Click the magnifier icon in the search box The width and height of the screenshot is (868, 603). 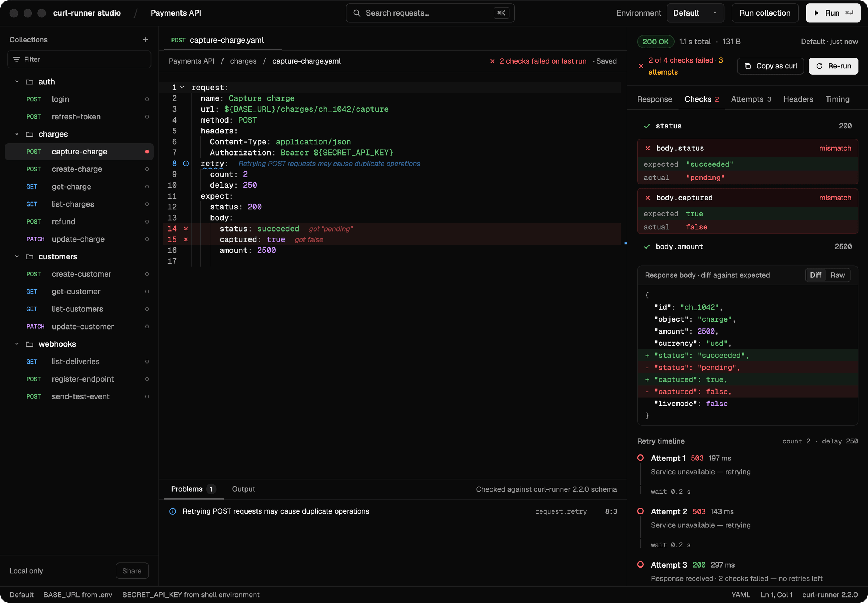(357, 13)
